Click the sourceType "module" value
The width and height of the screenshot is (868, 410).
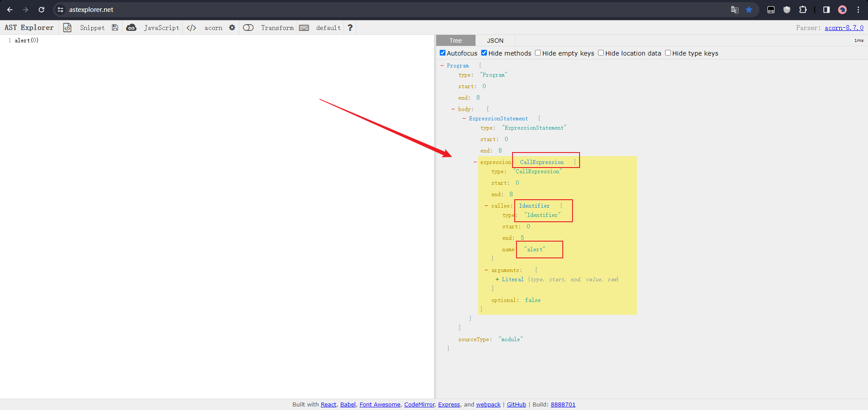tap(510, 339)
